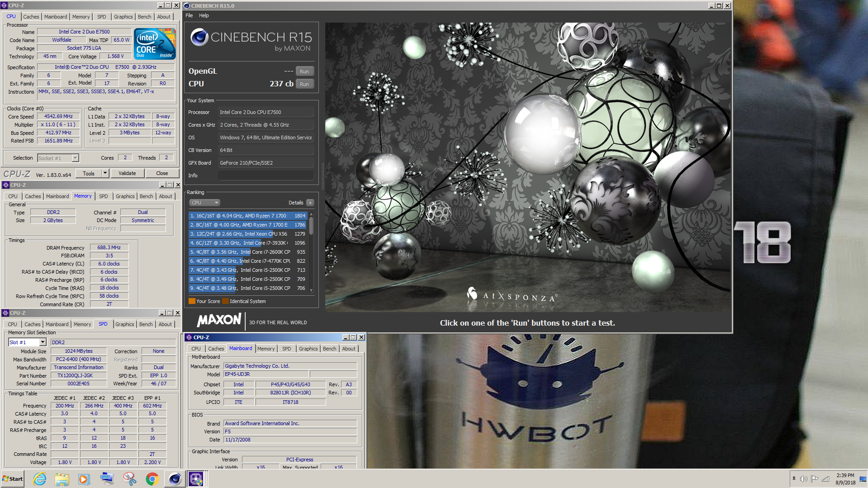Open the Help menu in Cinebench
Viewport: 868px width, 488px height.
click(x=204, y=15)
